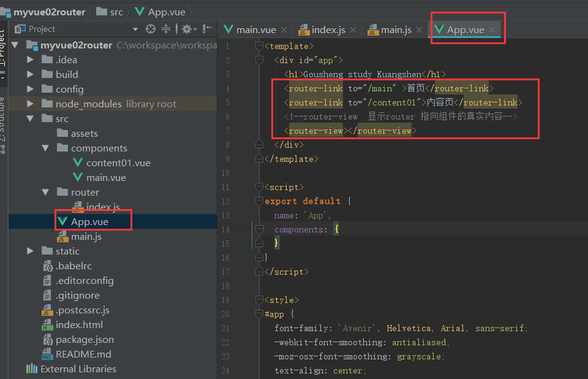588x379 pixels.
Task: Fold the #app rule on line 20
Action: (259, 314)
